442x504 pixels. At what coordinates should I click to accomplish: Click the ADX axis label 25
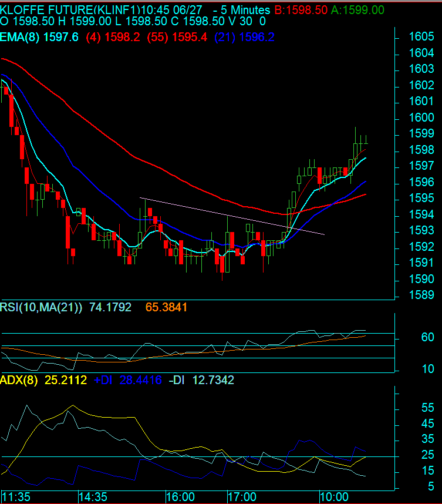427,455
